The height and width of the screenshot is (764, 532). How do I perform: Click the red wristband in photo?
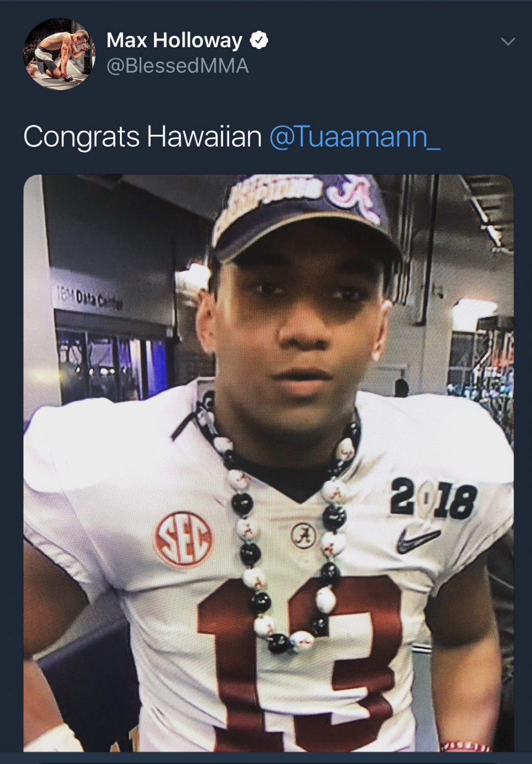(467, 746)
